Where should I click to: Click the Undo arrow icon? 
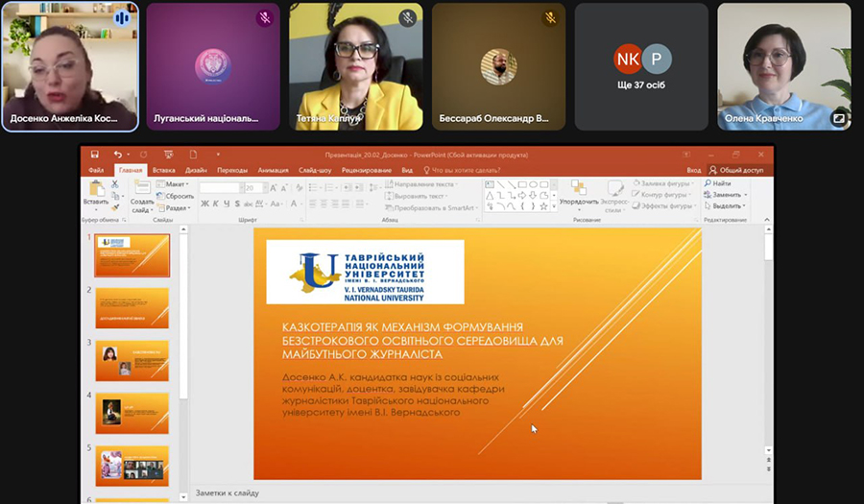click(x=117, y=154)
